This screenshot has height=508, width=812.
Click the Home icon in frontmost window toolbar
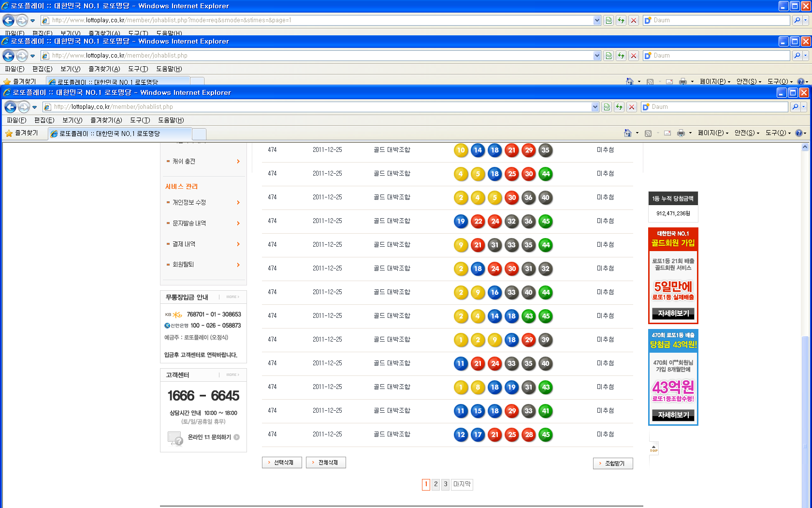tap(627, 133)
